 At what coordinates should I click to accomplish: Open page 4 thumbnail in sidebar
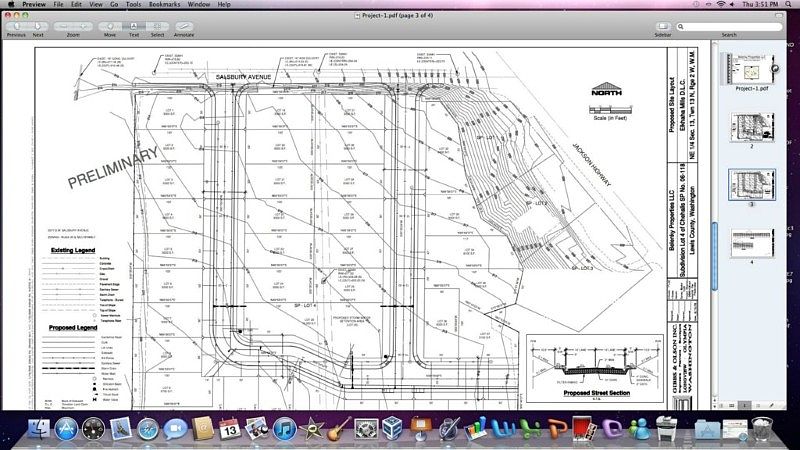click(x=752, y=243)
